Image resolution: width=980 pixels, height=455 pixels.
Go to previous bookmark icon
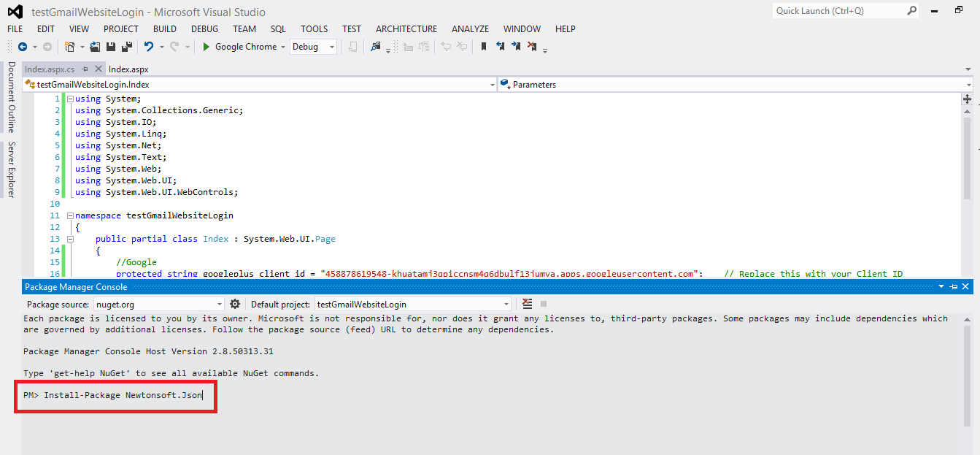coord(500,47)
